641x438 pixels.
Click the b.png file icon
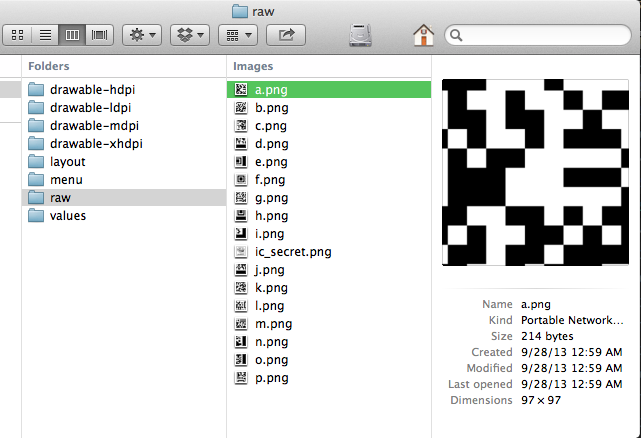(241, 108)
